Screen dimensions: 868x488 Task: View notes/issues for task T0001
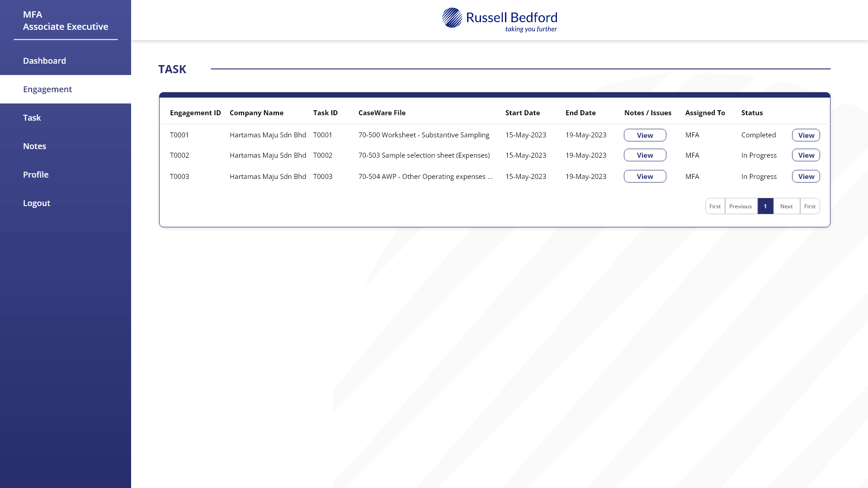(645, 135)
